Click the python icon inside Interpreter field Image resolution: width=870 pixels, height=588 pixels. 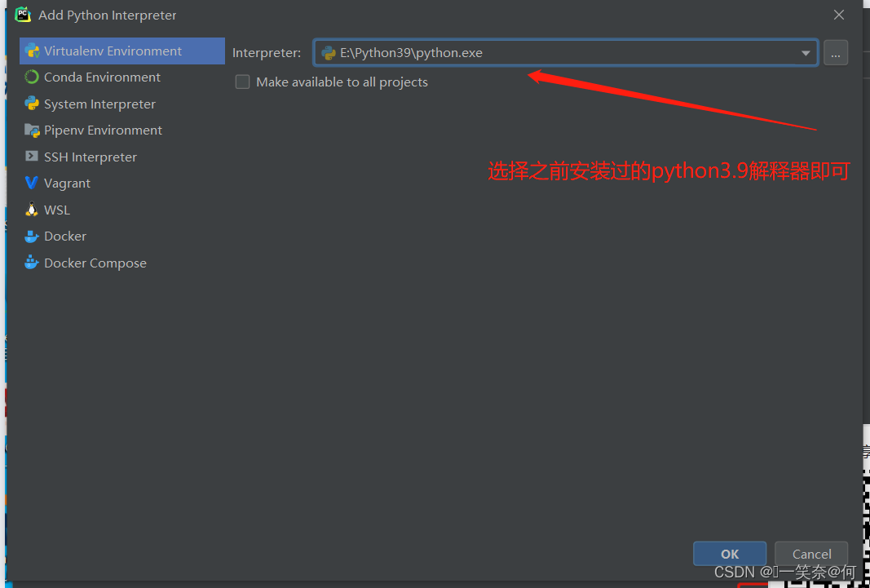pyautogui.click(x=329, y=53)
